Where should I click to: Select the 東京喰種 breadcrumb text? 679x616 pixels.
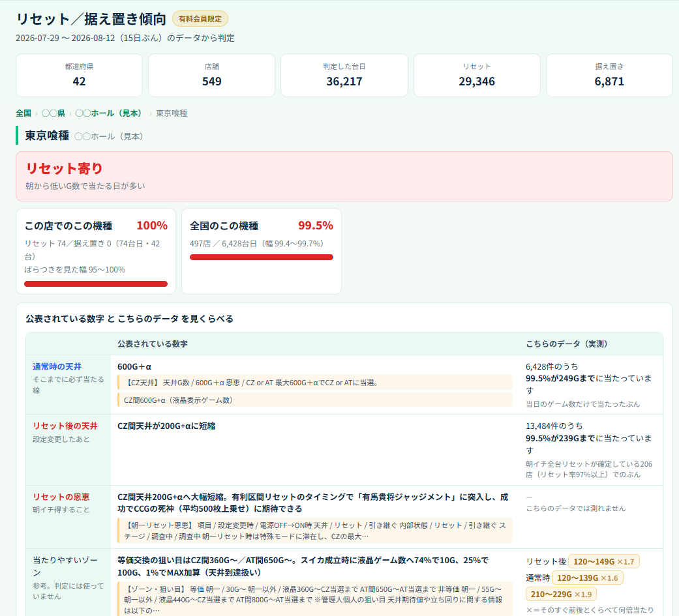(x=172, y=113)
